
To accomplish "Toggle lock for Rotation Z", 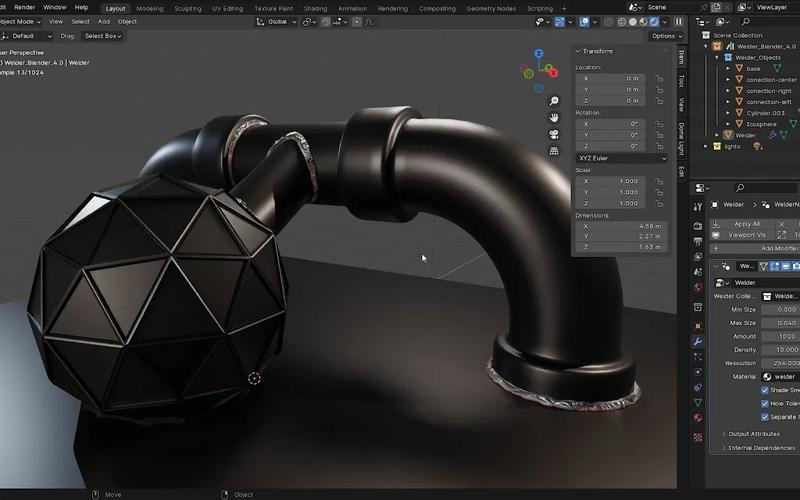I will pyautogui.click(x=659, y=146).
